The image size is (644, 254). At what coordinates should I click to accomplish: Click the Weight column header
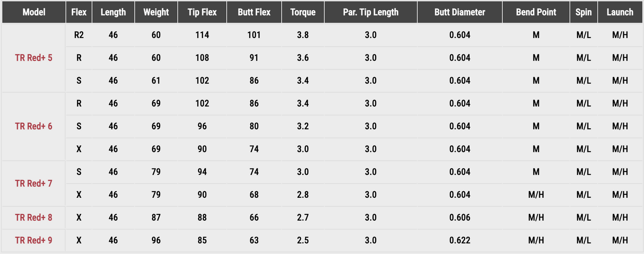(x=156, y=12)
